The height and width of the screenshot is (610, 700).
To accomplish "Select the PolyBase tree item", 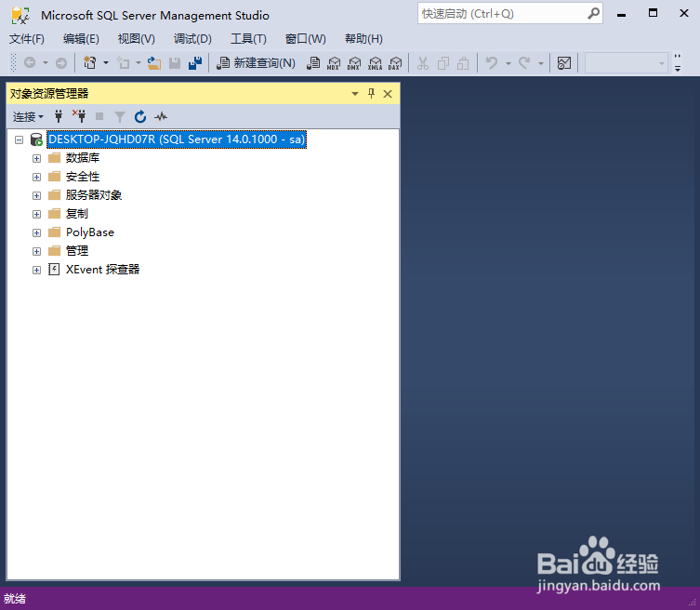I will click(90, 232).
